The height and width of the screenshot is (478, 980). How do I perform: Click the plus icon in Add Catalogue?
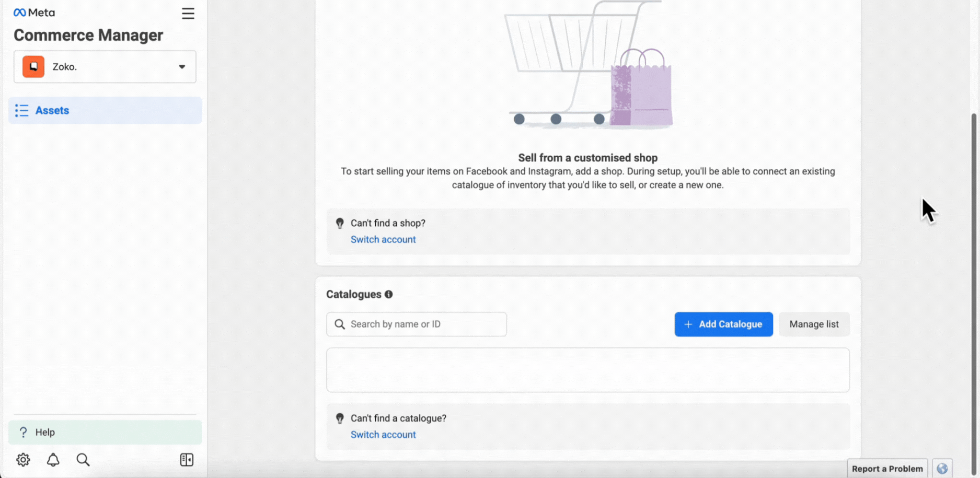688,324
